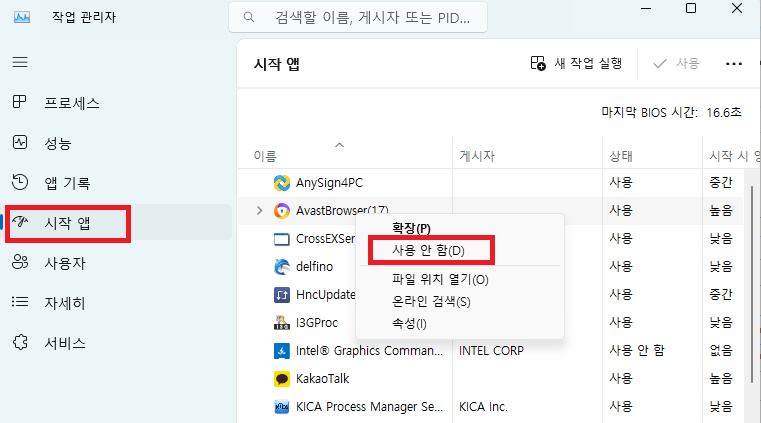Click the I3GProc icon

281,323
